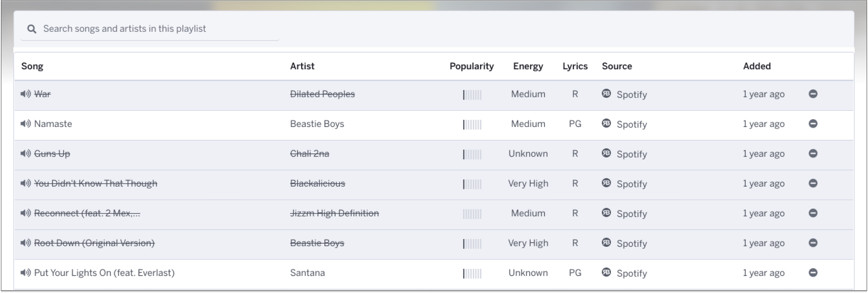
Task: Click the minus icon for Blackalicious row
Action: [813, 183]
